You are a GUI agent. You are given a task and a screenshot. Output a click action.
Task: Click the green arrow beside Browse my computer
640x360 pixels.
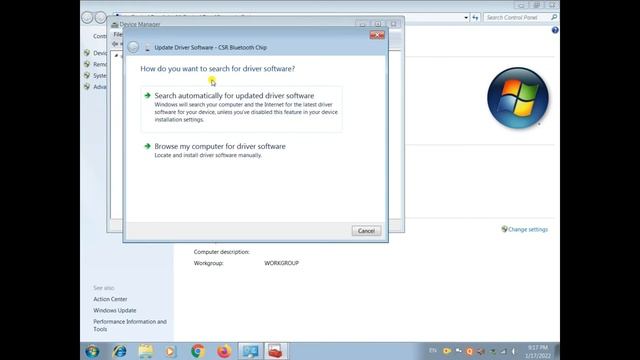click(x=147, y=146)
